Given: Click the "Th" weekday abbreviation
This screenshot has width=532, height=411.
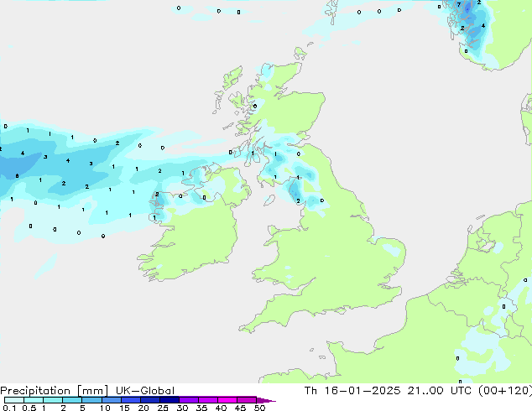Looking at the screenshot, I should point(310,391).
